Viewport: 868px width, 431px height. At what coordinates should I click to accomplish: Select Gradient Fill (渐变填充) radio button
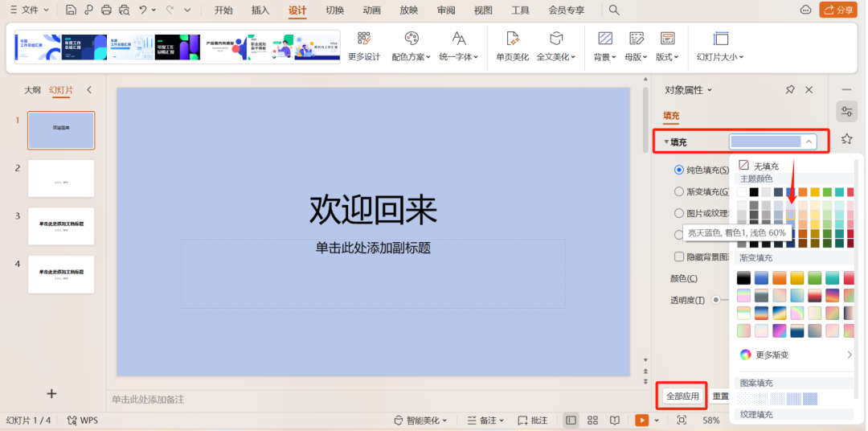(678, 191)
